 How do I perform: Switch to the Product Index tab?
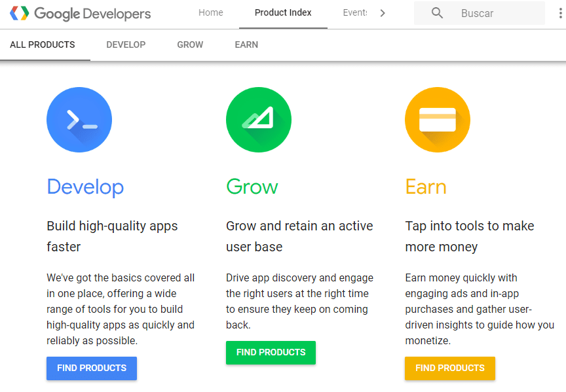click(282, 12)
